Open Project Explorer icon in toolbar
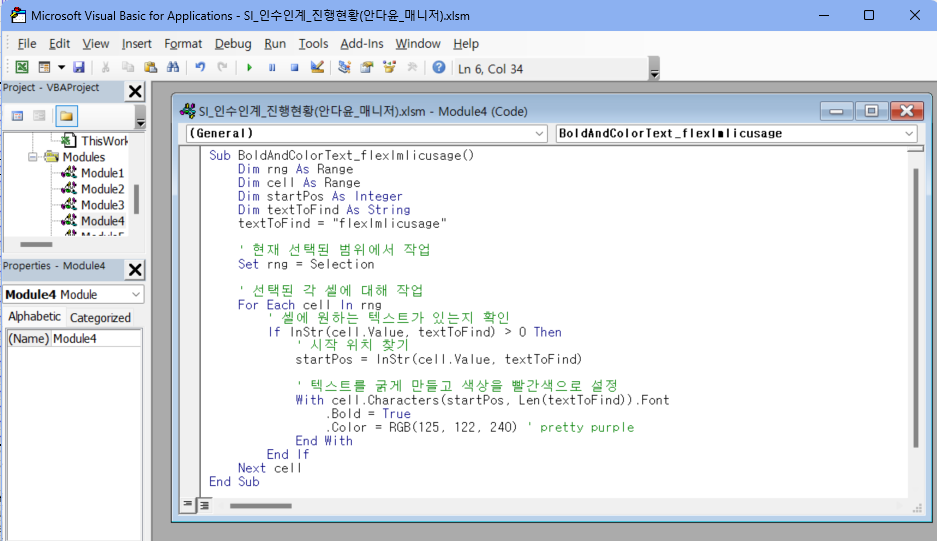 pos(344,67)
